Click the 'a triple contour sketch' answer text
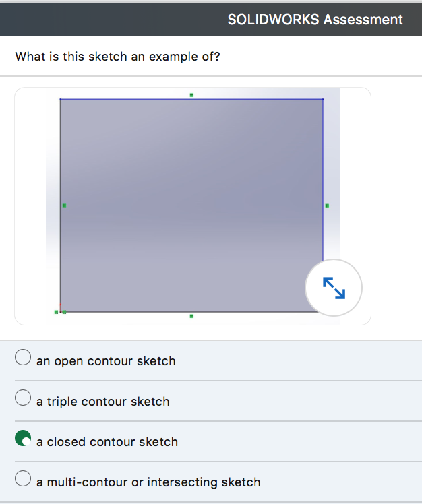Screen dimensions: 422x504 pyautogui.click(x=103, y=402)
